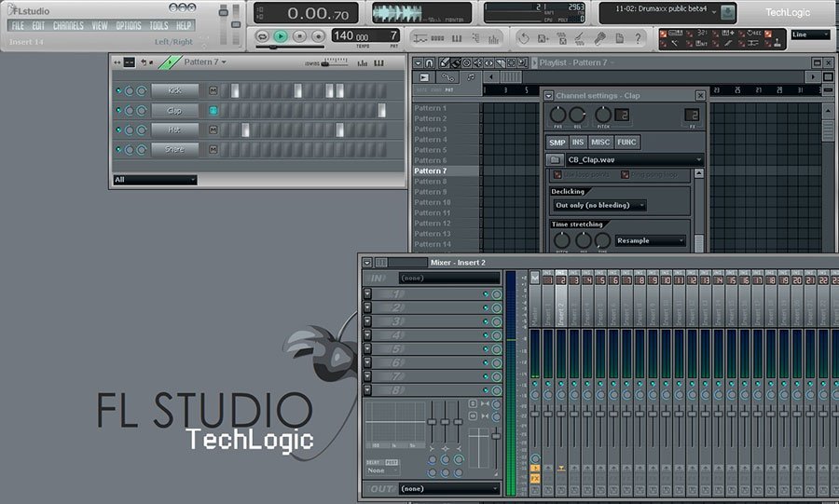
Task: Click the mixer IN (none) input field
Action: (449, 278)
